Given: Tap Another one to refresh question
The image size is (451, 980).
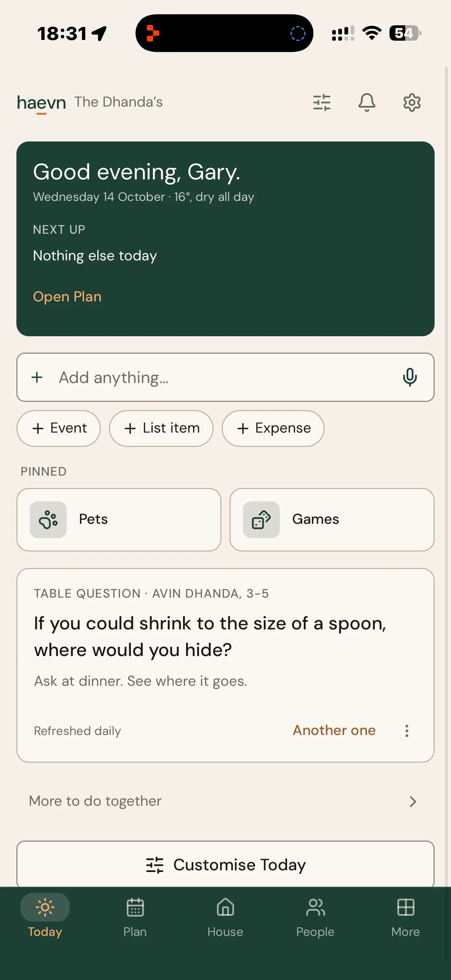Looking at the screenshot, I should pyautogui.click(x=334, y=730).
